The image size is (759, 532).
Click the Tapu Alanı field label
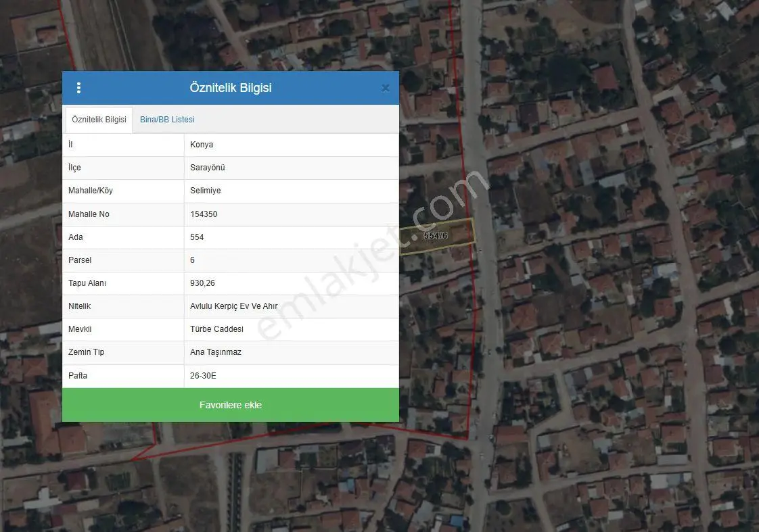(87, 283)
